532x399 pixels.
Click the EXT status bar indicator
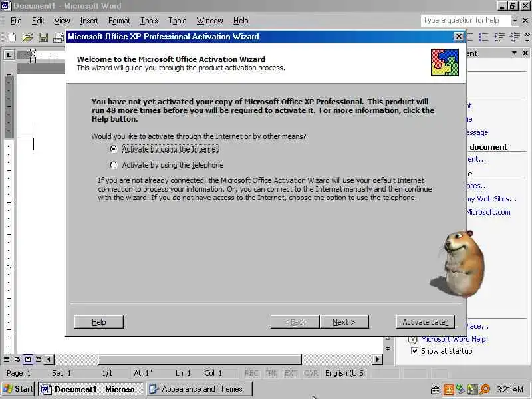291,373
